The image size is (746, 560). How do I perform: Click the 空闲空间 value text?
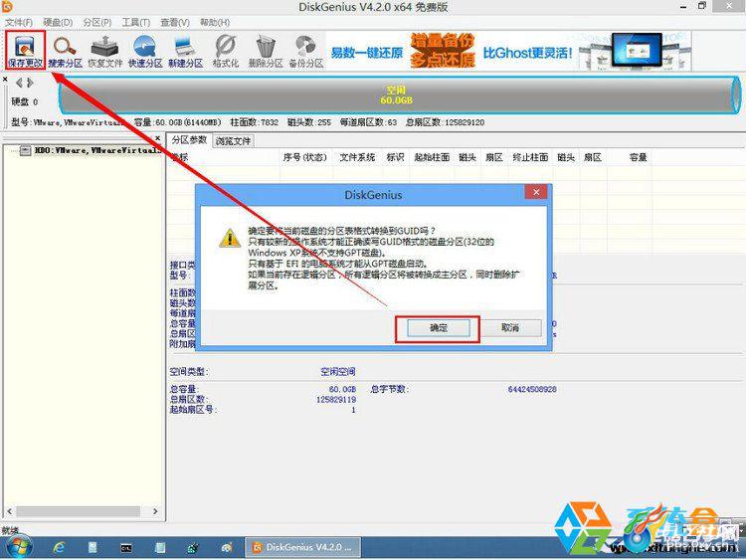(x=338, y=372)
